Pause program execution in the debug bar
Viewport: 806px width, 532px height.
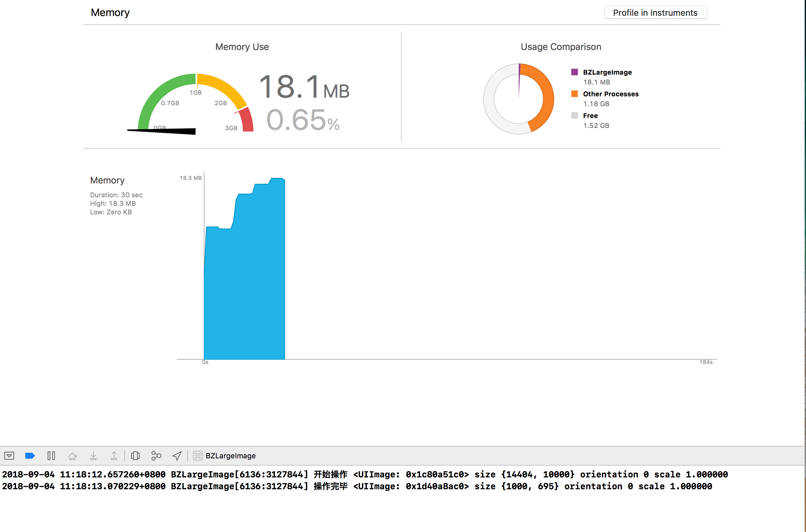51,456
